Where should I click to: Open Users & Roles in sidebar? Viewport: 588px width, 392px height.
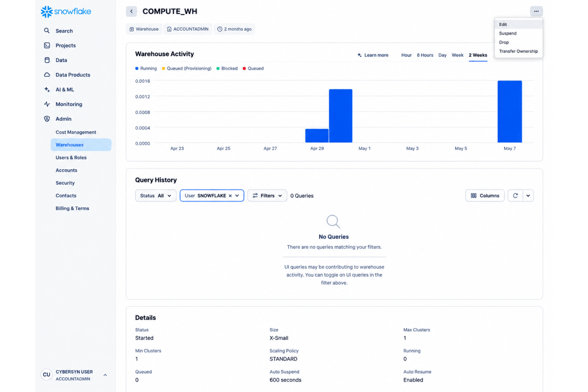(71, 158)
